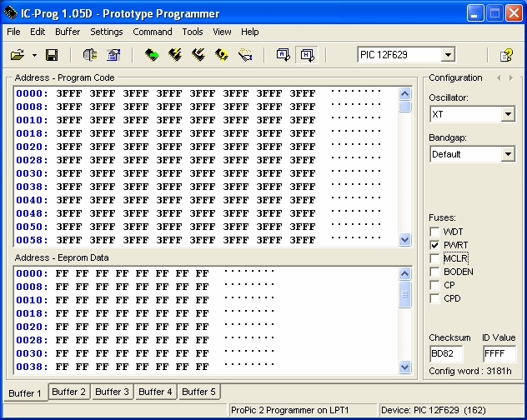Minimize the IC-Prog window

475,13
